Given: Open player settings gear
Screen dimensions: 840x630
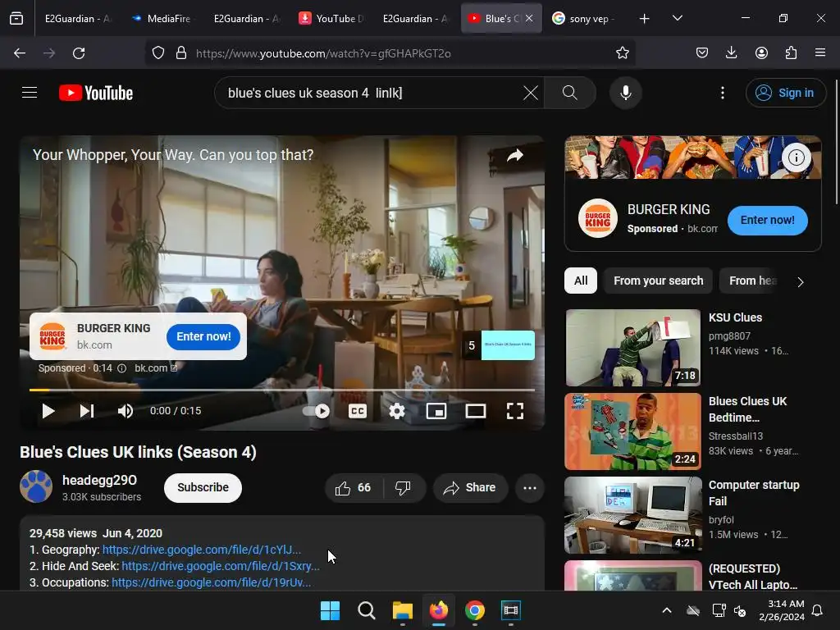Looking at the screenshot, I should tap(397, 411).
